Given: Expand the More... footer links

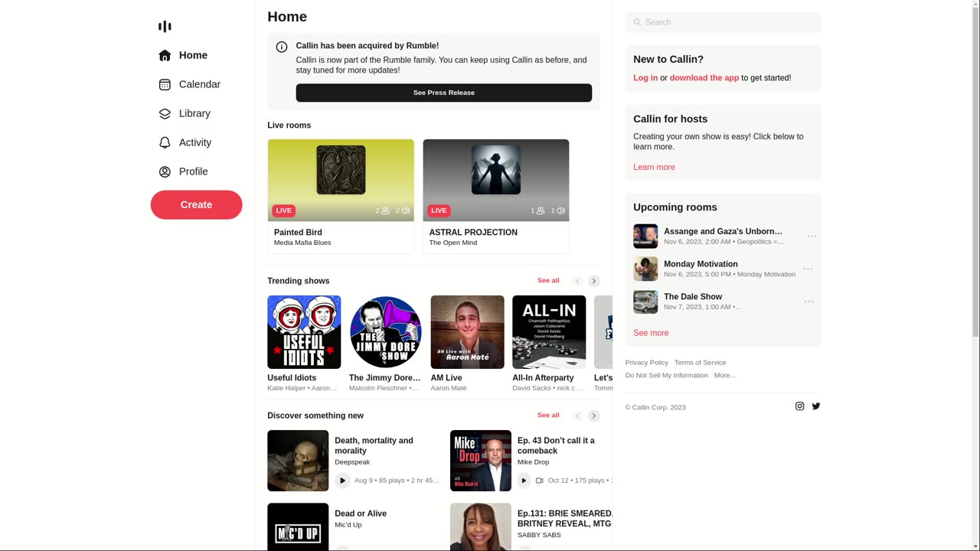Looking at the screenshot, I should click(725, 375).
